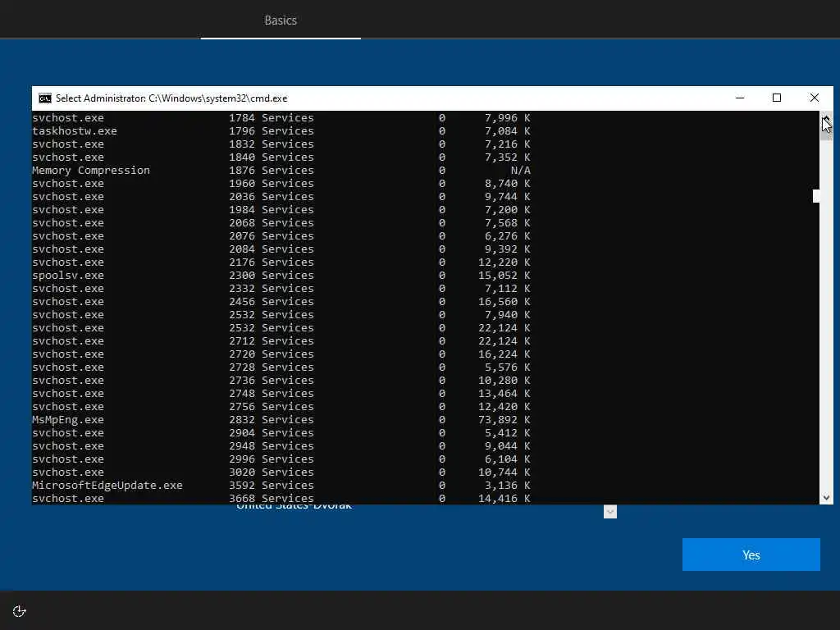Screen dimensions: 840x630
Task: Click memory value 14,416 K
Action: point(504,498)
